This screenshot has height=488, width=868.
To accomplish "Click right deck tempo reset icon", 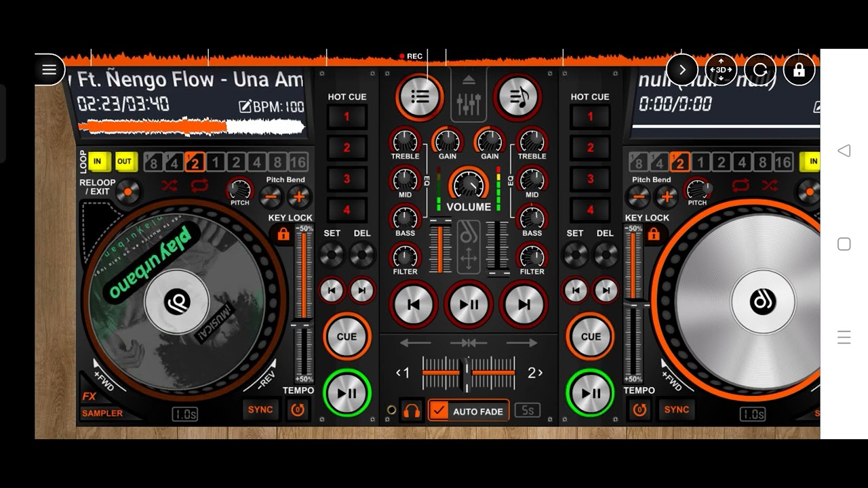I will (639, 409).
